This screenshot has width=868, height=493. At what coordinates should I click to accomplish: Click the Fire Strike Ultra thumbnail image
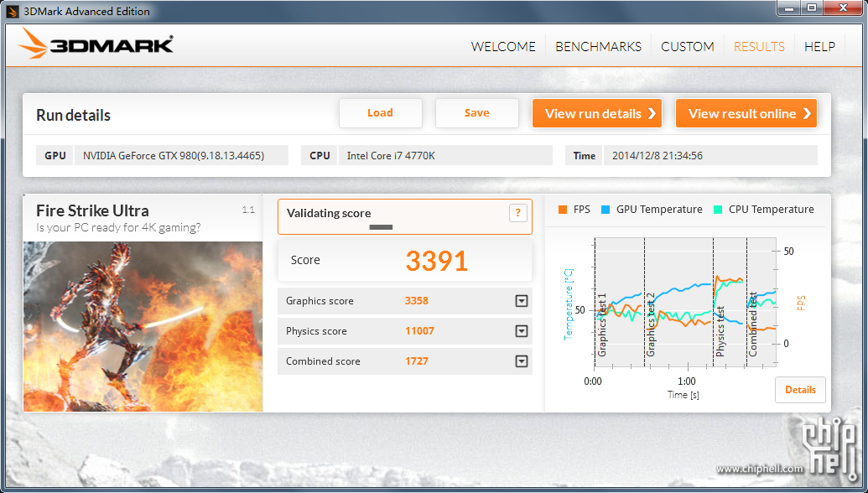(143, 326)
